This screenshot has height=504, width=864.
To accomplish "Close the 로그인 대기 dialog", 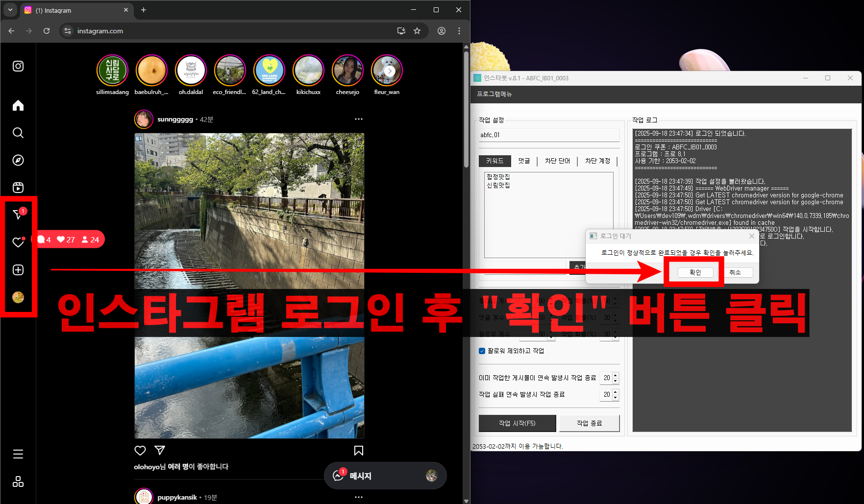I will [x=752, y=236].
